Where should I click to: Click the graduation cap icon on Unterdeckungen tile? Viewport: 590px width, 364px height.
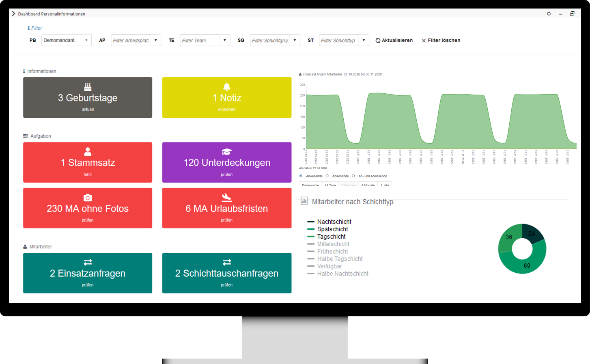click(227, 152)
